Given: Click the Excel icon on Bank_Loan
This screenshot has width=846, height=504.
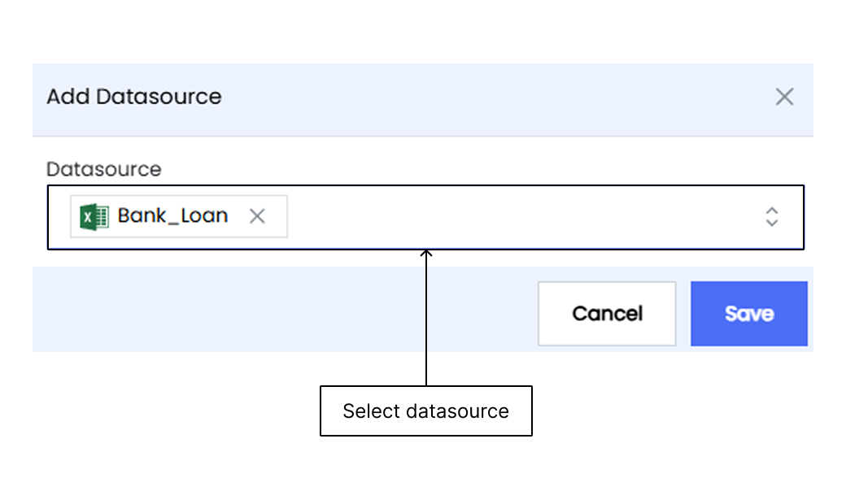Looking at the screenshot, I should coord(94,217).
